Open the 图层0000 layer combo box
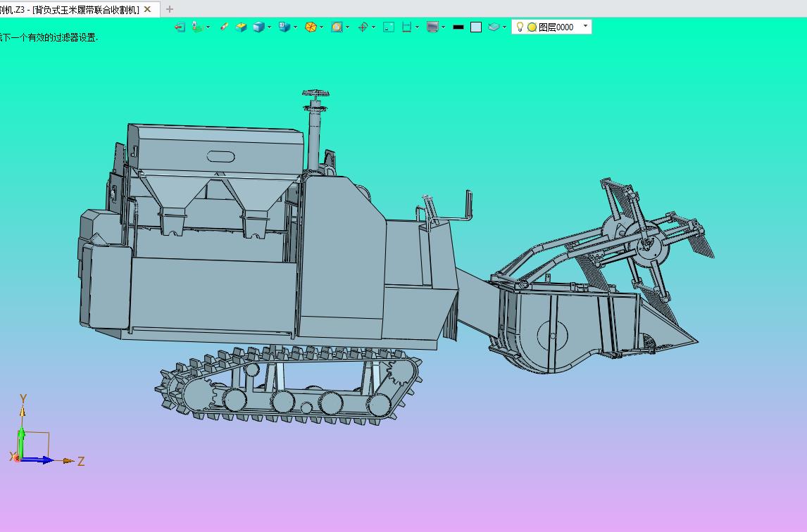807x532 pixels. click(x=551, y=27)
